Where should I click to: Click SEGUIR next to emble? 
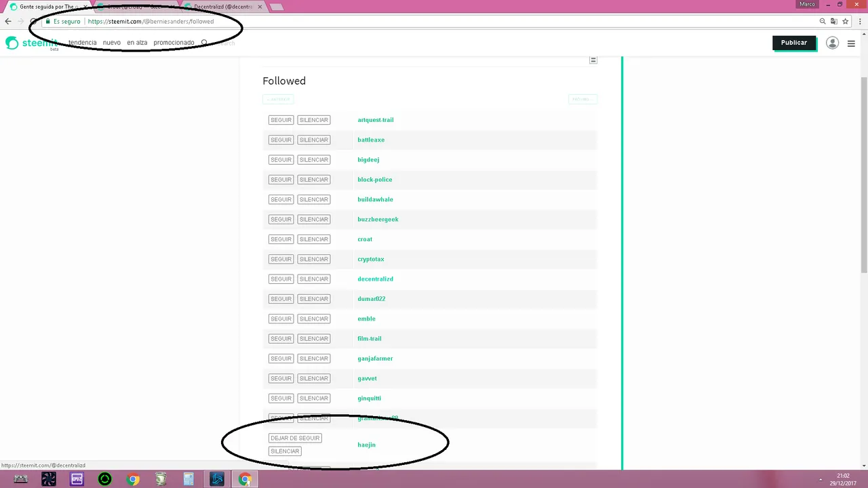click(x=281, y=319)
